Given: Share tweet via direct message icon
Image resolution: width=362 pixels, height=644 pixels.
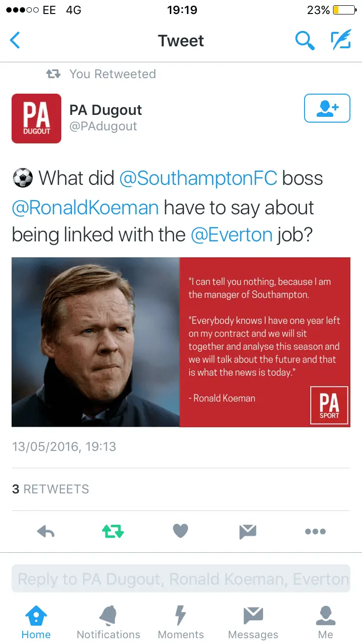Looking at the screenshot, I should [x=248, y=532].
